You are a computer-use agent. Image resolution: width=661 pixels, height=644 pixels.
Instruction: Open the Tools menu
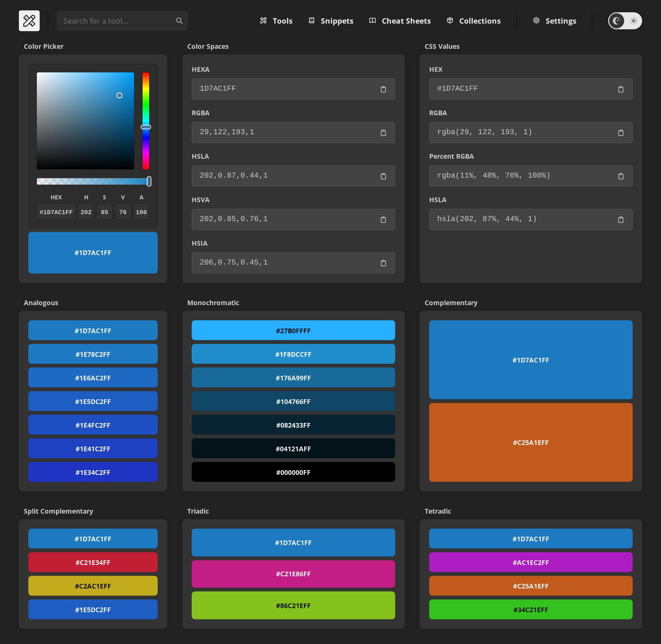point(276,21)
